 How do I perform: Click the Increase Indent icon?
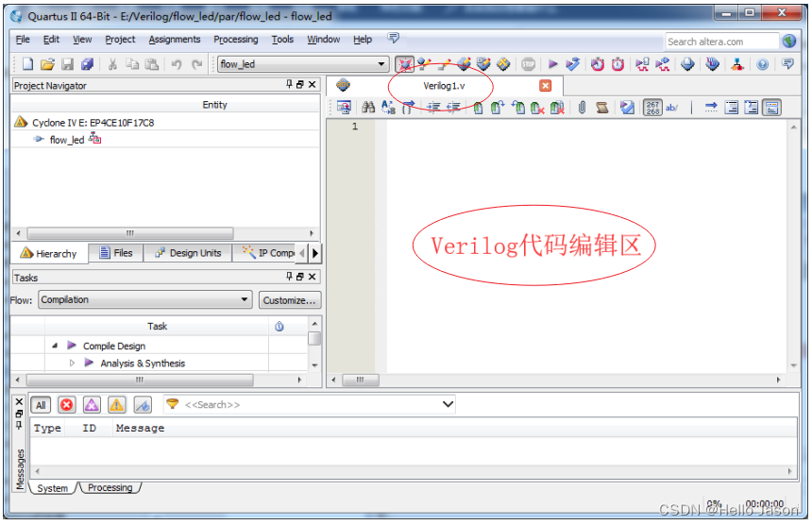click(433, 108)
